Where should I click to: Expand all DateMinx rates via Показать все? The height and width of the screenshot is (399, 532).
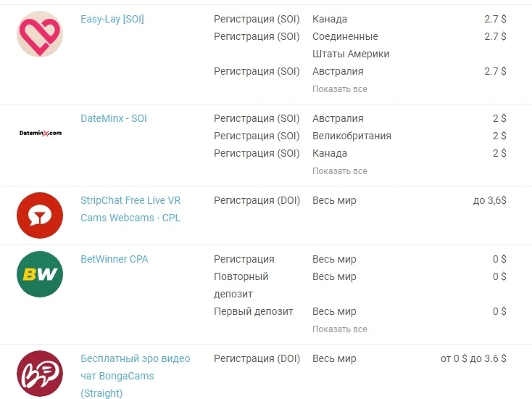340,171
